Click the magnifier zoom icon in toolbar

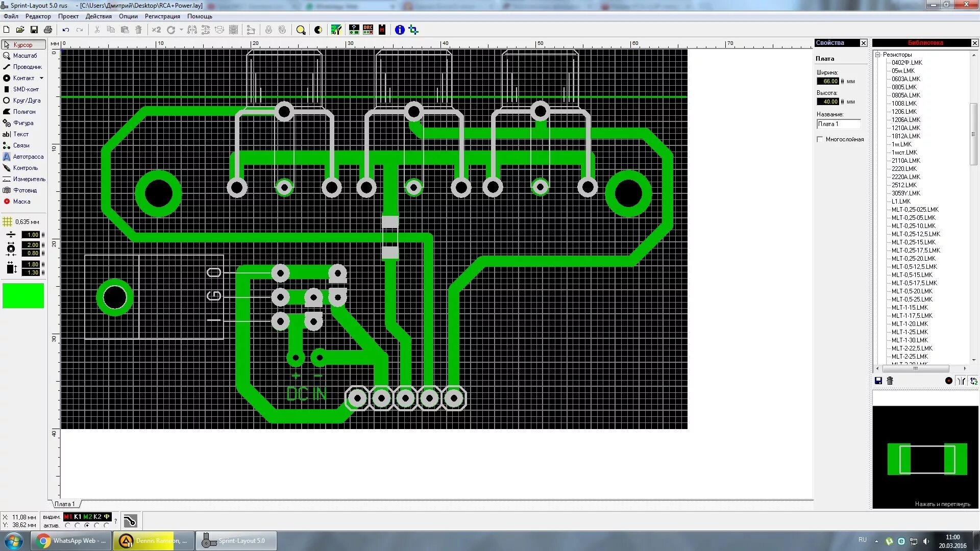301,30
